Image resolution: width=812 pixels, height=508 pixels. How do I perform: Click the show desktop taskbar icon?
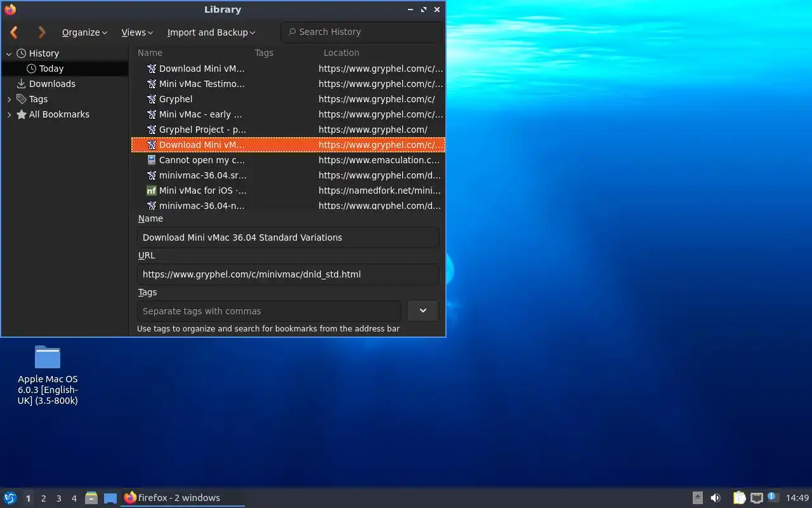click(110, 498)
